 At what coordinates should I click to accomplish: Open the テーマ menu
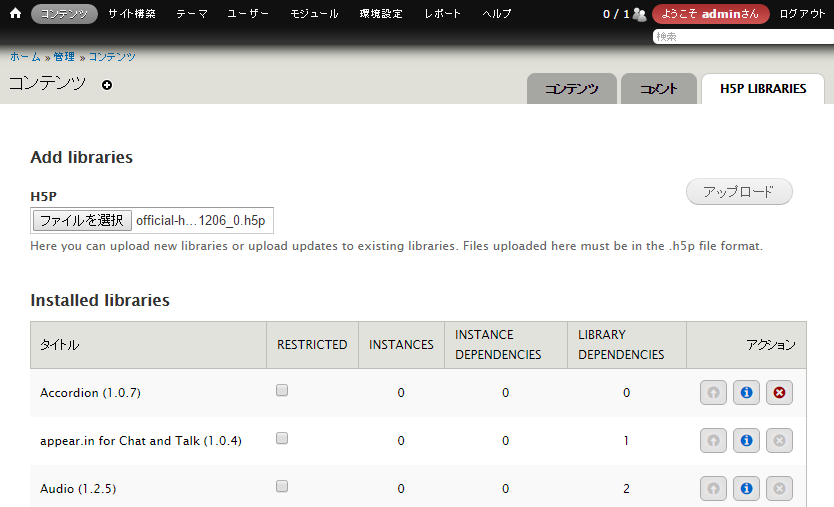pyautogui.click(x=192, y=14)
